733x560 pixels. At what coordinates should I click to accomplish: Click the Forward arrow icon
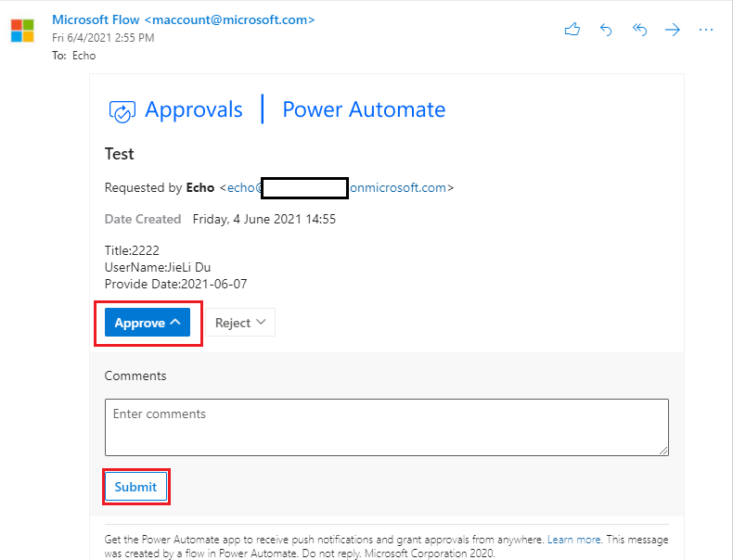pyautogui.click(x=673, y=31)
